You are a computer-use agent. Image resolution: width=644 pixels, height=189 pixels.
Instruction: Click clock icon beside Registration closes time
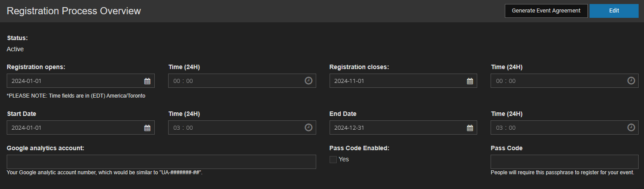631,81
